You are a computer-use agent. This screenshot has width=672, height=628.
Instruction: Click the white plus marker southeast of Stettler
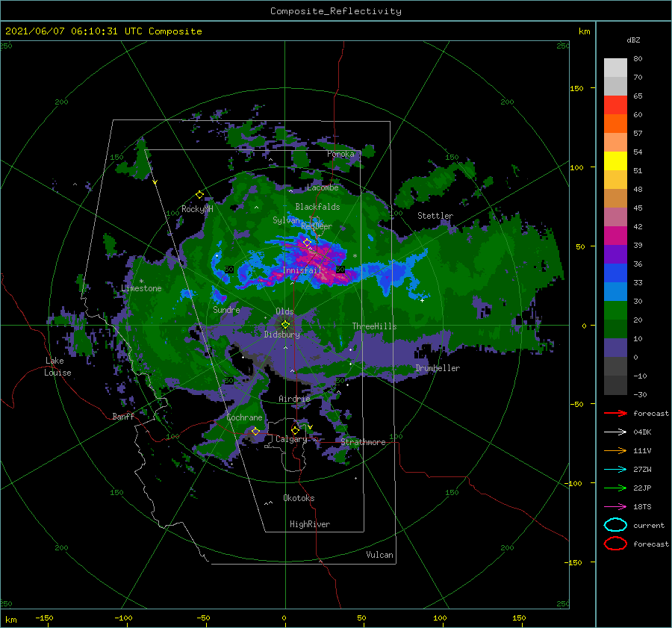point(422,300)
